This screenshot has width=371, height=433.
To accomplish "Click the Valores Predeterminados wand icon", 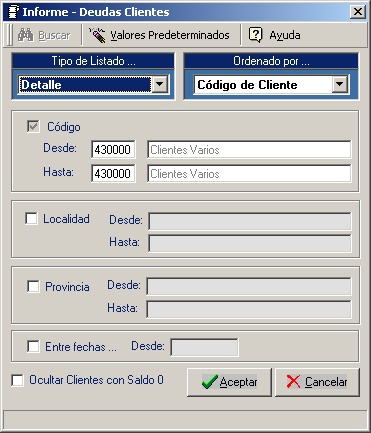I will pos(97,35).
